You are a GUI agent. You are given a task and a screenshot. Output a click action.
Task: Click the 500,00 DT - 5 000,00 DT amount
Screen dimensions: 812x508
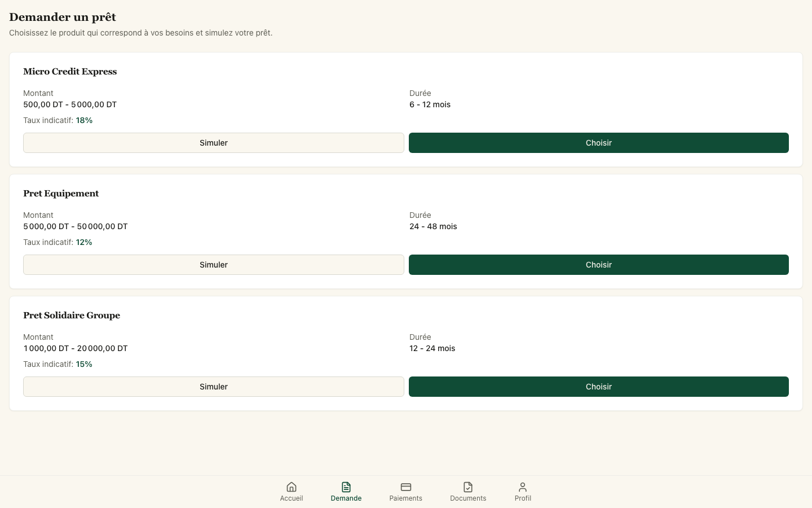point(70,104)
